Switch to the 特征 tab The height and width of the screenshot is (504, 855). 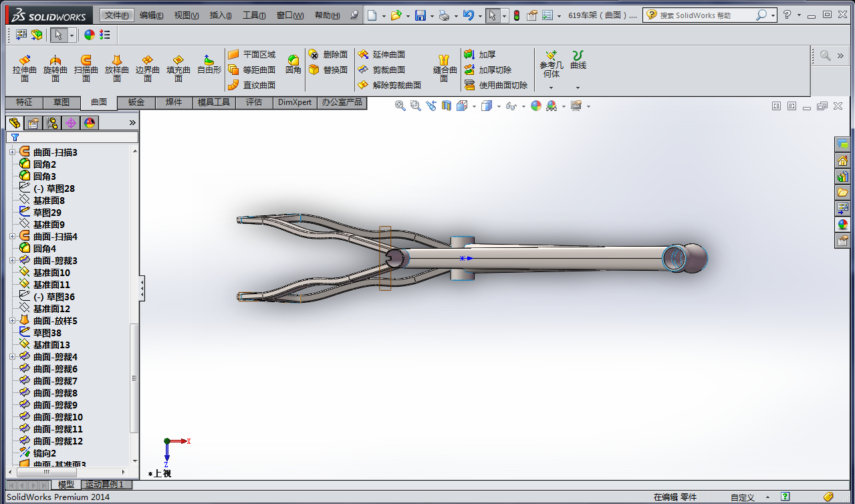(x=24, y=102)
